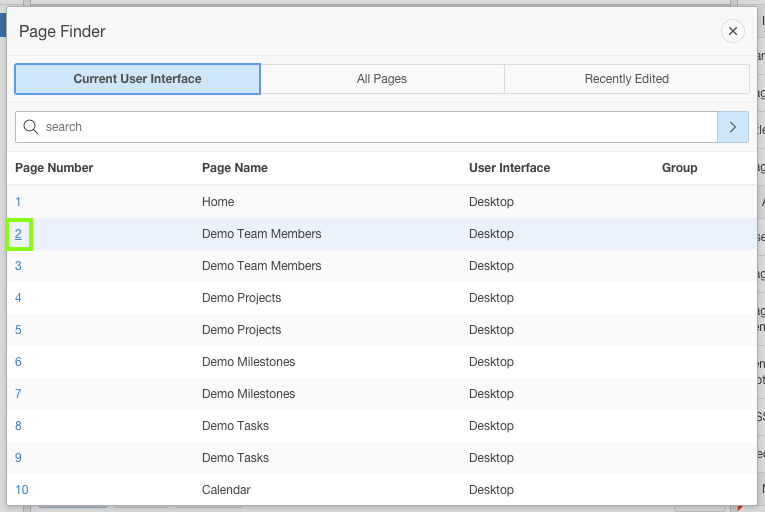Click the search go arrow button

[732, 127]
